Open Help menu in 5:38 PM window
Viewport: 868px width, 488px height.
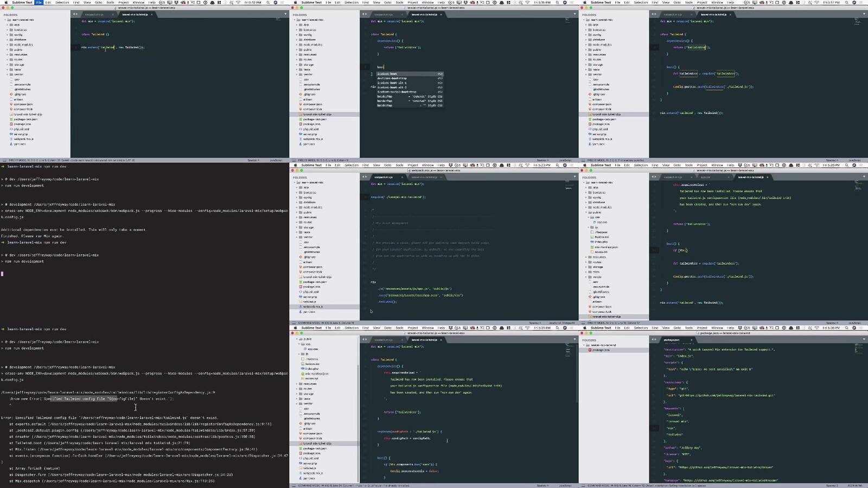point(730,328)
